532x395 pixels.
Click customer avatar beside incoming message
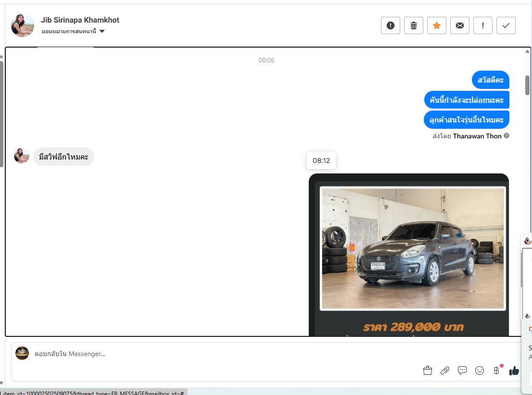21,156
